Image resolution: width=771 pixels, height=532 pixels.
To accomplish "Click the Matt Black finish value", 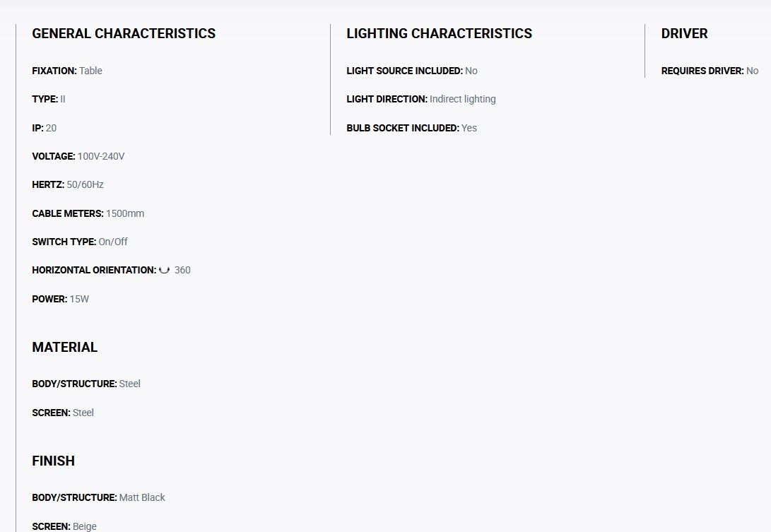I will [x=142, y=497].
